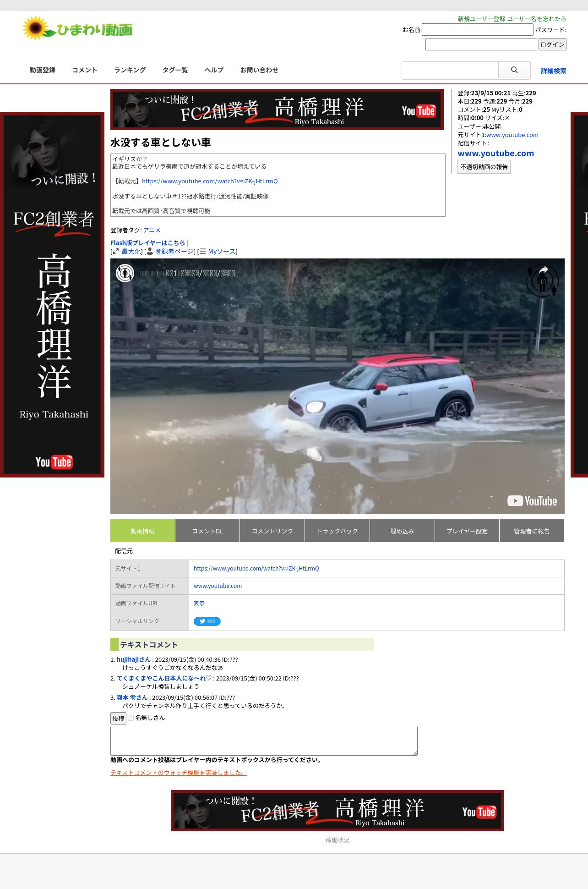Click the magnifier search button
This screenshot has width=588, height=889.
(x=514, y=70)
